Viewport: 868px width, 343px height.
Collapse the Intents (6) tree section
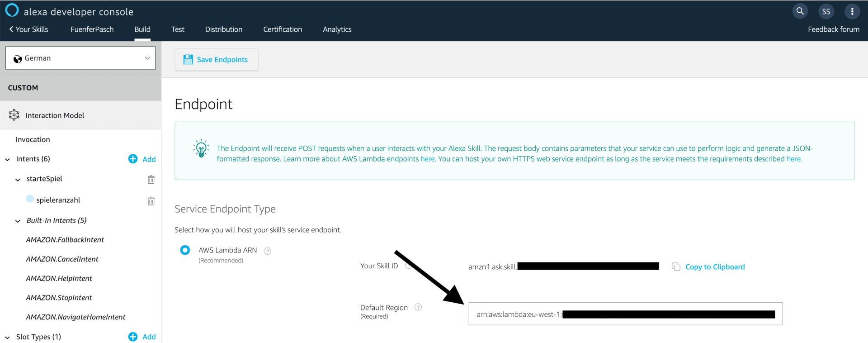(x=8, y=159)
